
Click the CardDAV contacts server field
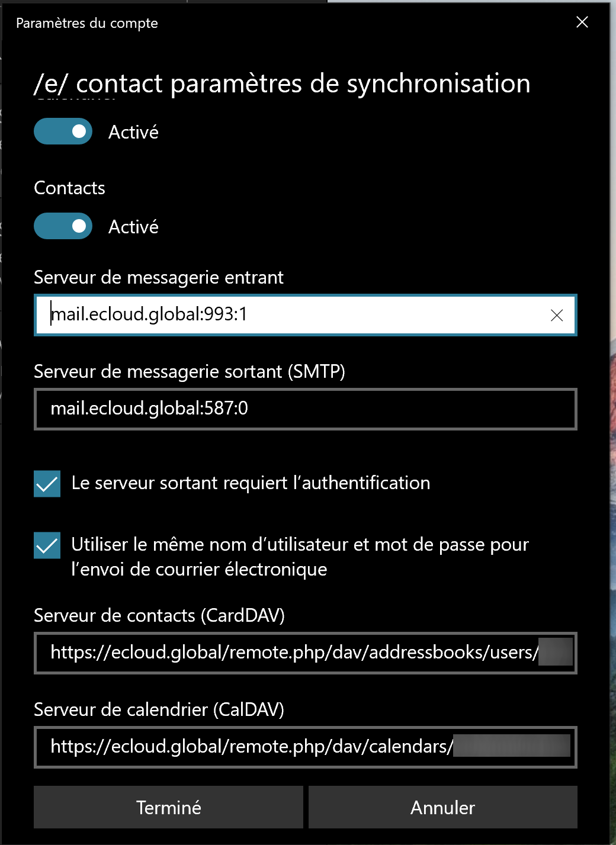click(293, 653)
